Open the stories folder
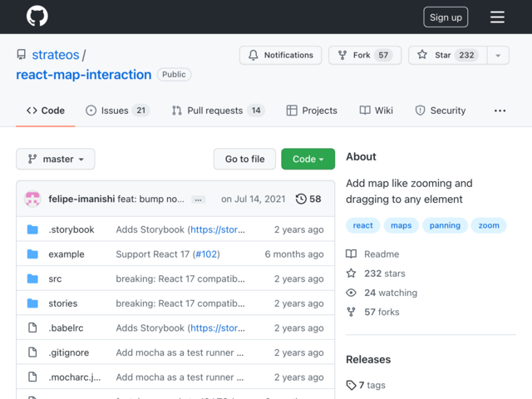This screenshot has height=399, width=532. tap(63, 303)
